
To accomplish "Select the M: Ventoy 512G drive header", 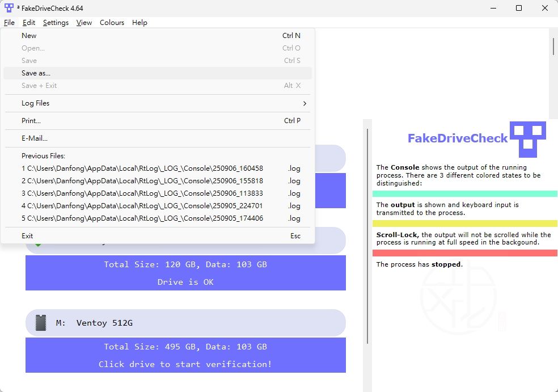I will click(185, 323).
